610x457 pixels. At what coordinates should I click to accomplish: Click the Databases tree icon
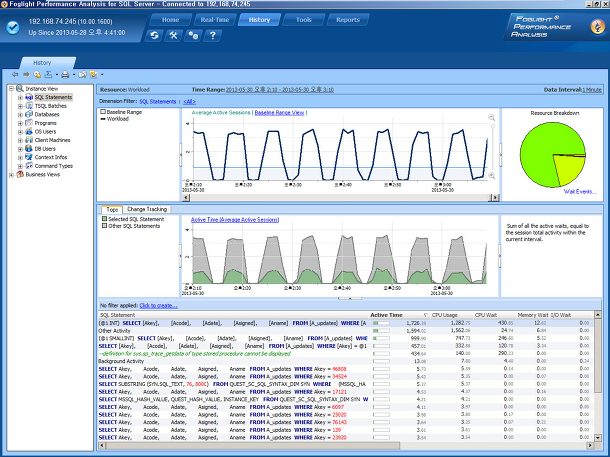29,114
